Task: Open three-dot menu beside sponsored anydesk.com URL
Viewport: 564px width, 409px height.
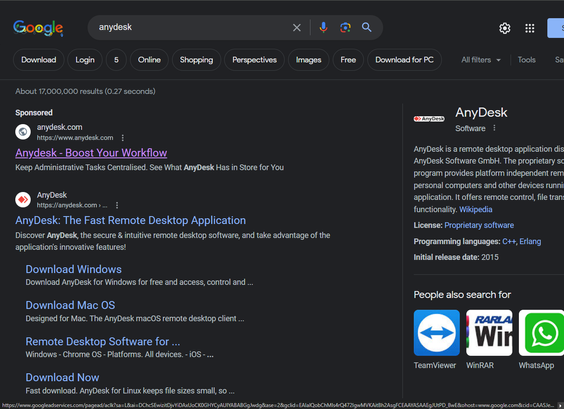Action: [x=123, y=138]
